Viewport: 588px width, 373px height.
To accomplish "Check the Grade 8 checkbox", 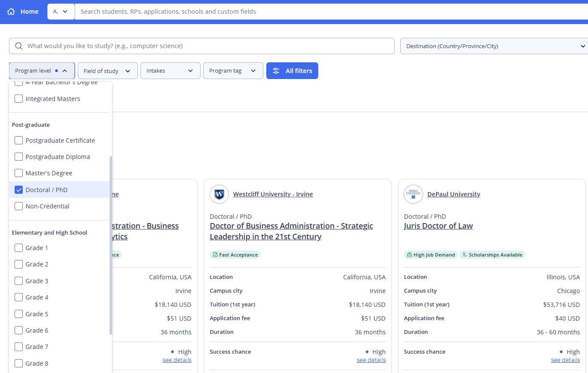I will click(x=19, y=364).
